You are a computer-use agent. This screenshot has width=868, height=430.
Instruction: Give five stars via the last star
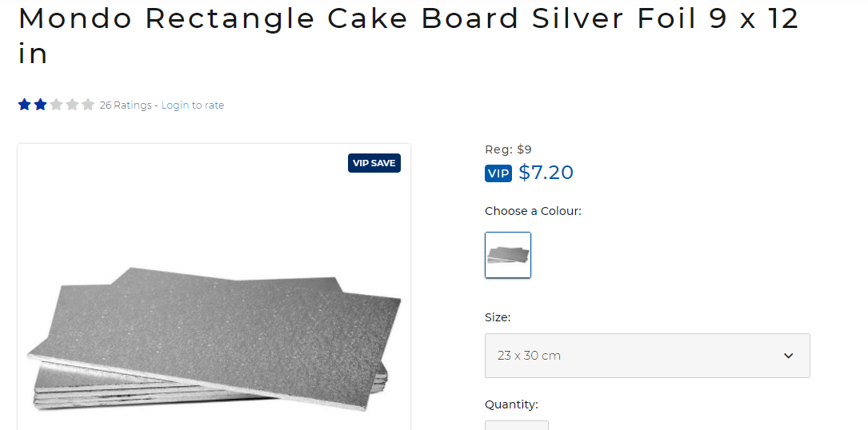(x=88, y=105)
